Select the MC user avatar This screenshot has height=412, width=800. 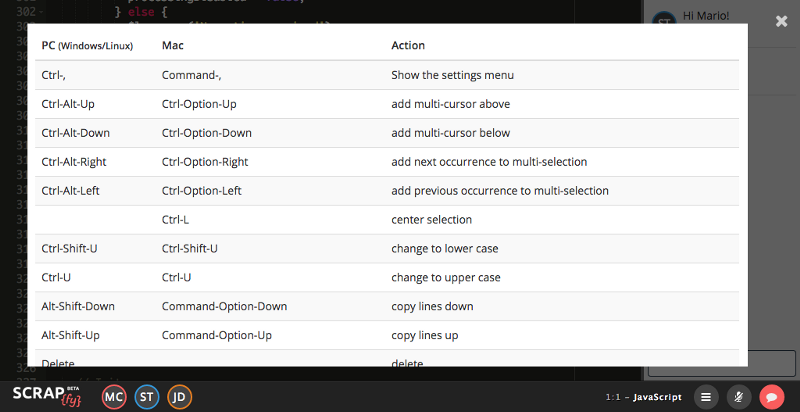tap(114, 397)
